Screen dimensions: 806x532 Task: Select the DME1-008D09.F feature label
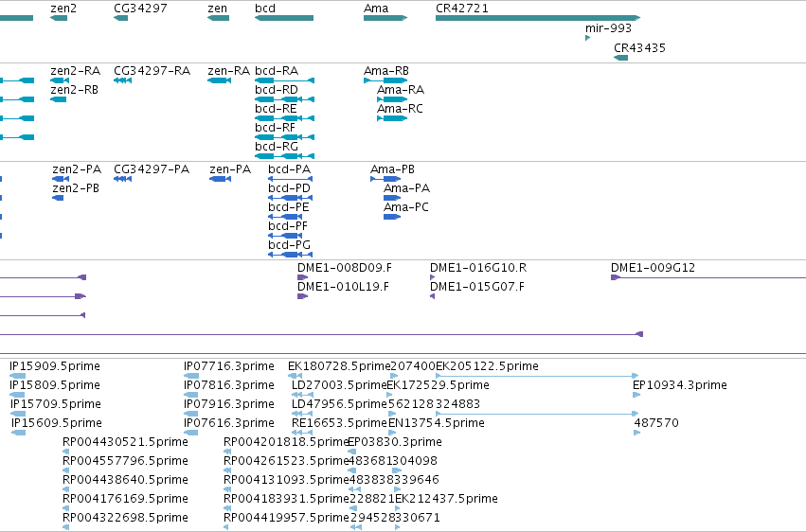(x=345, y=268)
